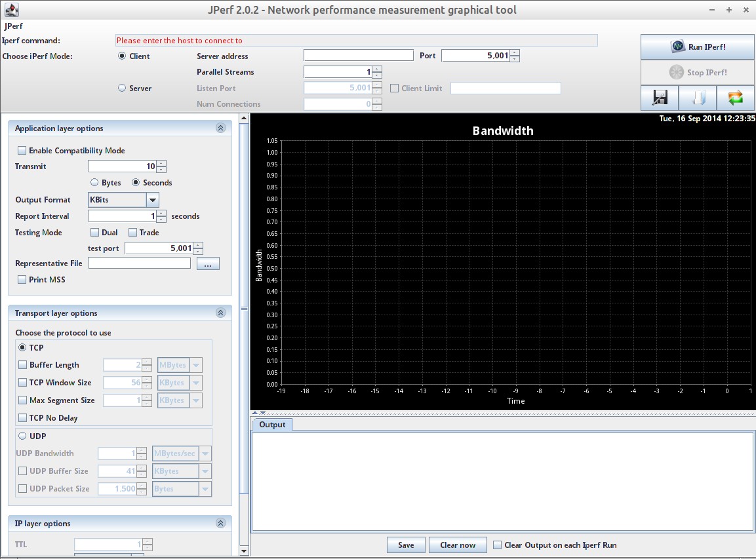Enable the Max Segment Size checkbox
Screen dimensions: 756x559
click(23, 400)
